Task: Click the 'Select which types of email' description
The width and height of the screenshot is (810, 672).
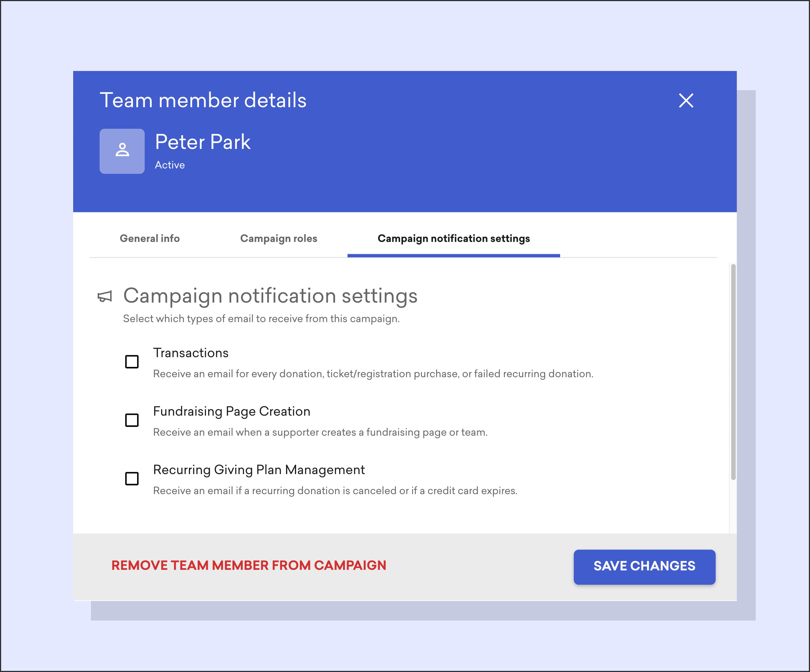Action: [261, 319]
